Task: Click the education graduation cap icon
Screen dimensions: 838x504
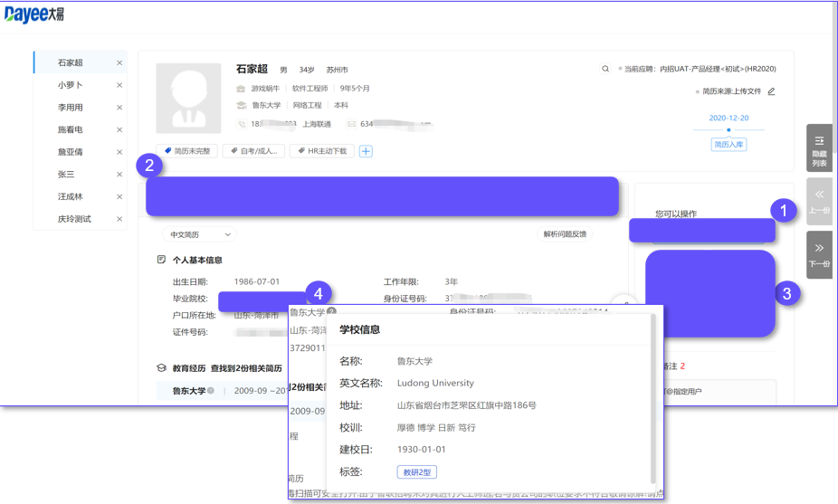Action: (242, 105)
